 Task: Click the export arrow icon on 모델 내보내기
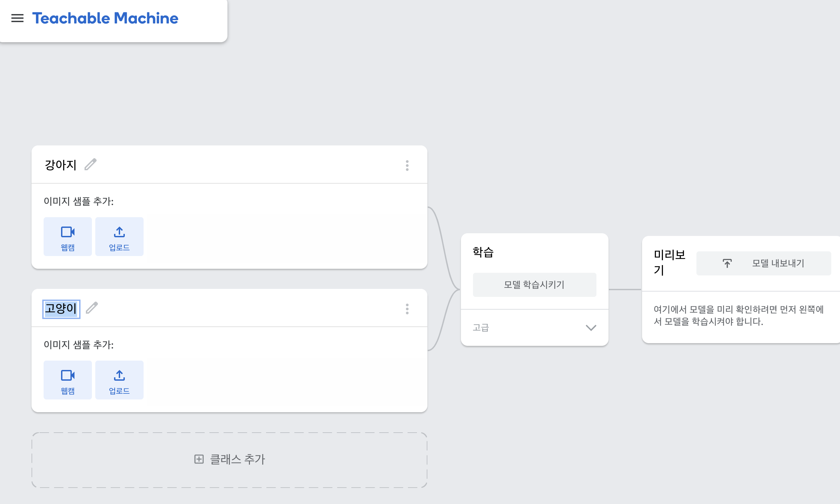click(727, 263)
